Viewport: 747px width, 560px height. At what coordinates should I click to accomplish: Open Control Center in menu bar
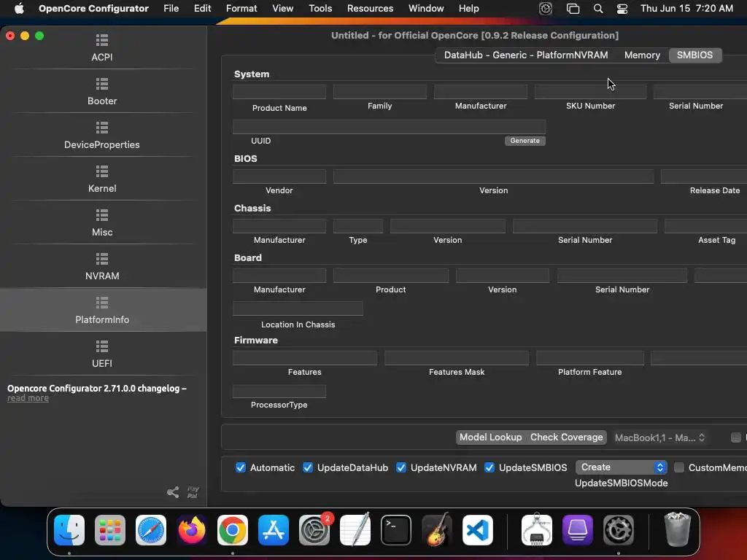click(x=622, y=9)
